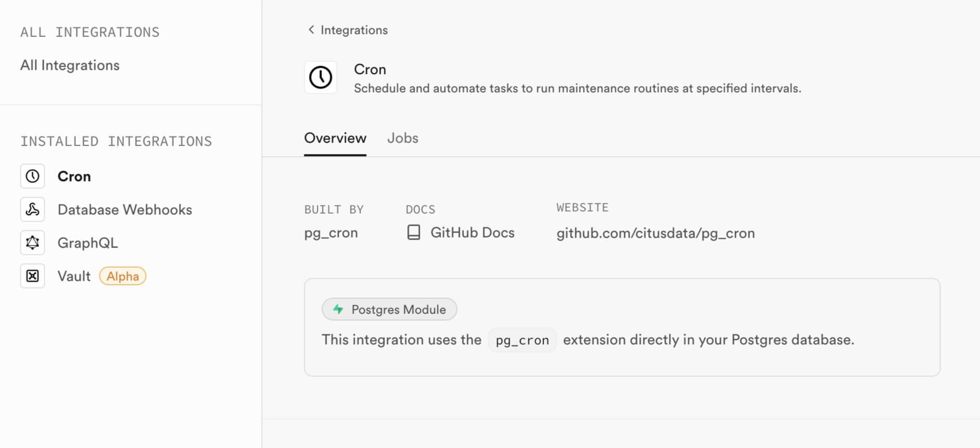Open the Vault integration entry

[74, 276]
